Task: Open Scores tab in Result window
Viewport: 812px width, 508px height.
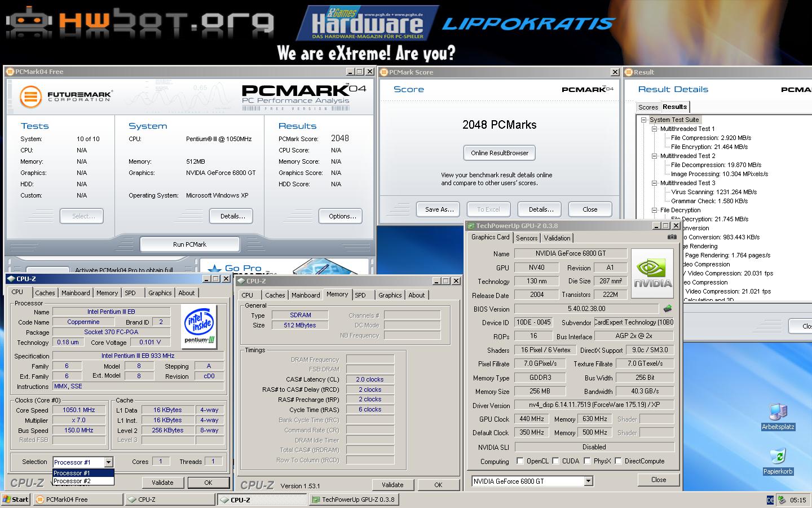Action: pyautogui.click(x=648, y=107)
